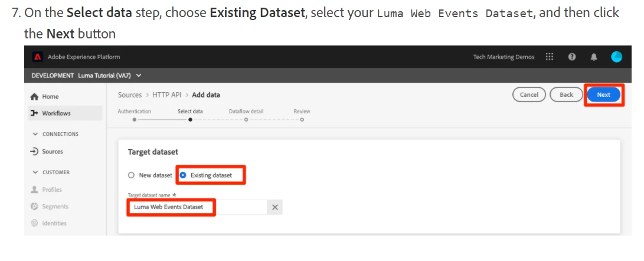The image size is (644, 261).
Task: Click the Adobe Experience Platform title
Action: click(84, 57)
